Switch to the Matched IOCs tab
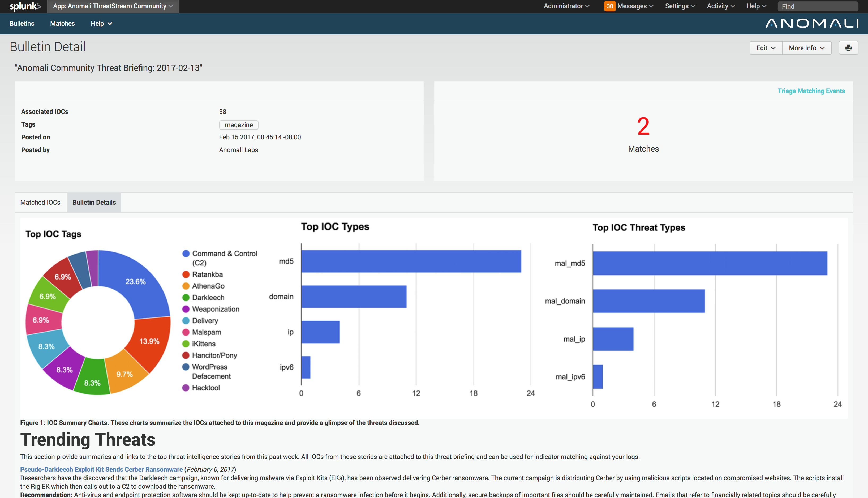The height and width of the screenshot is (498, 868). 40,202
